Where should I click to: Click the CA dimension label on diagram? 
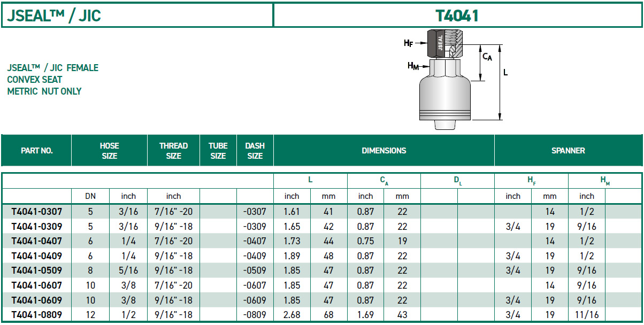[x=487, y=57]
